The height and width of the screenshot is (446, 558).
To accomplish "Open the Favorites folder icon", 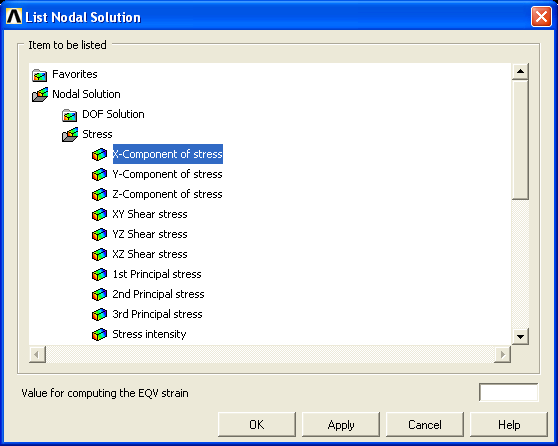I will [40, 75].
